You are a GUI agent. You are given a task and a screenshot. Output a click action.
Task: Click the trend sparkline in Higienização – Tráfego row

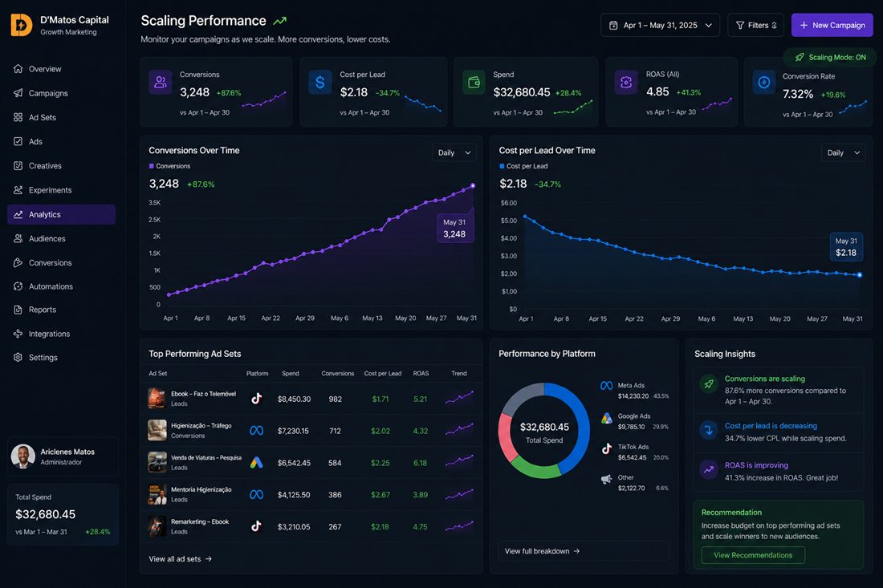(459, 430)
